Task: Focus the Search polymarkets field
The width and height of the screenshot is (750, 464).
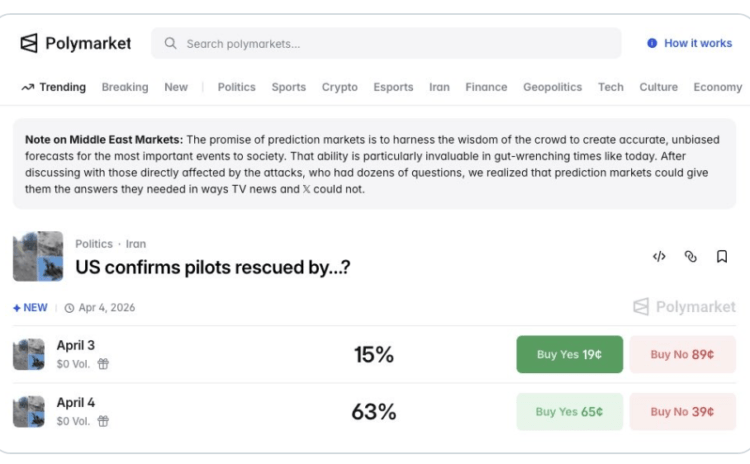Action: [390, 43]
